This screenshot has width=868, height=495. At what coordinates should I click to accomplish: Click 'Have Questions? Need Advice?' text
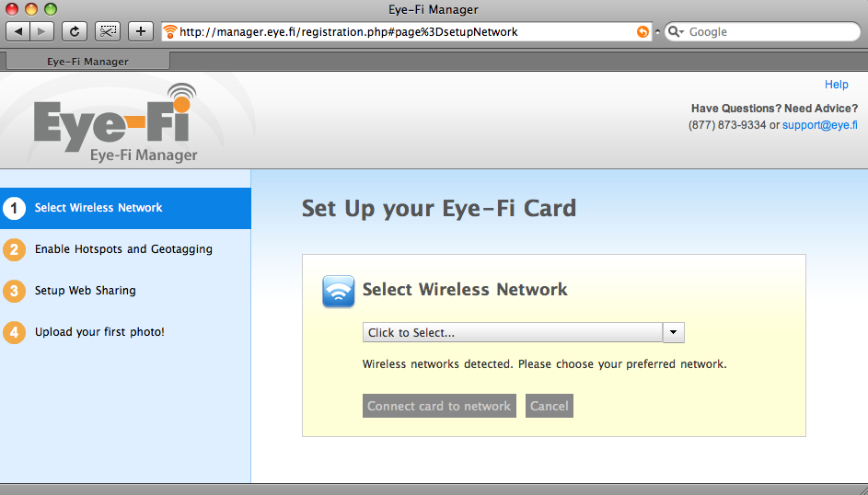(774, 109)
